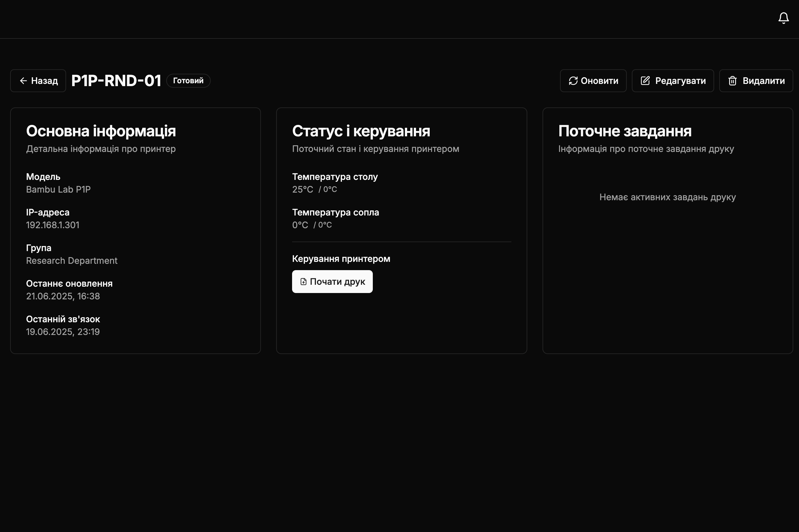This screenshot has width=799, height=532.
Task: Click the Bambu Lab P1P model value
Action: (58, 189)
